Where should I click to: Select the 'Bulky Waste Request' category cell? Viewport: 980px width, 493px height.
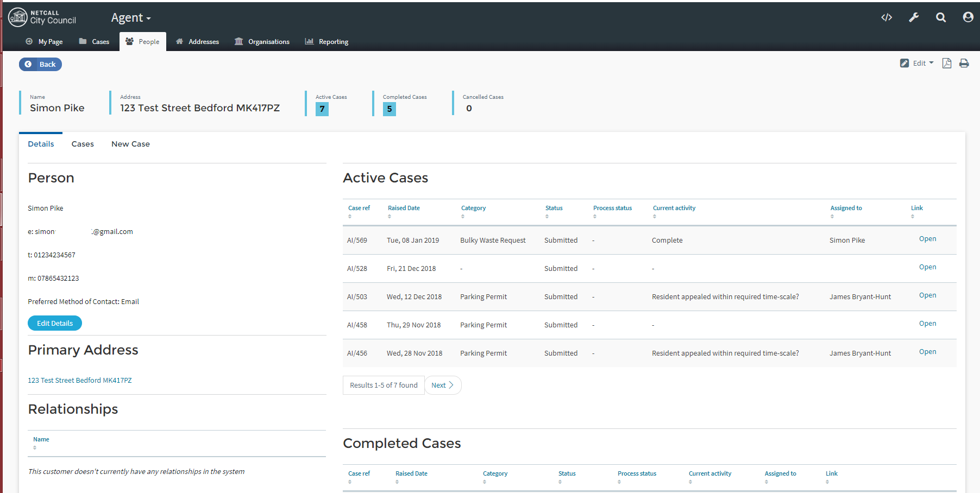coord(493,241)
